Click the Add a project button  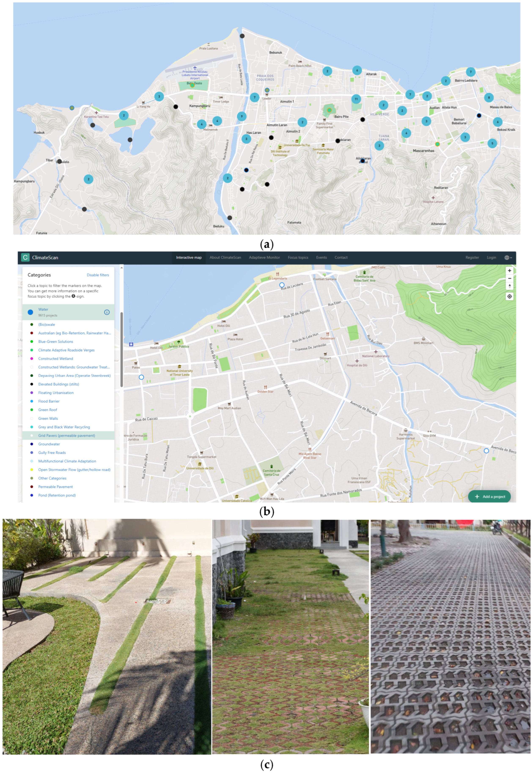(489, 496)
